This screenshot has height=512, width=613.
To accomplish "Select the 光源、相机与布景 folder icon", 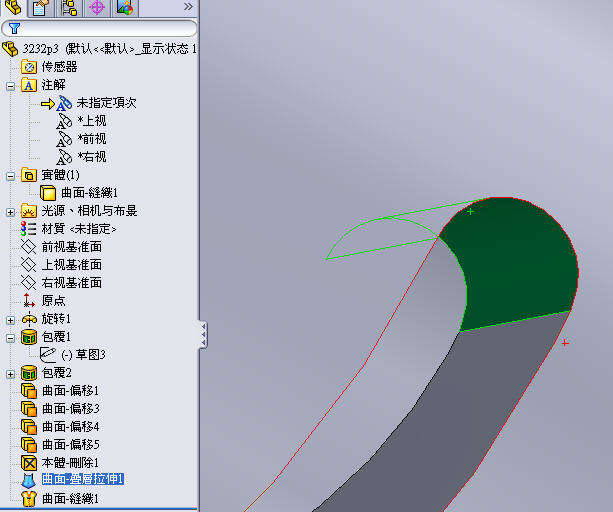I will pos(29,211).
